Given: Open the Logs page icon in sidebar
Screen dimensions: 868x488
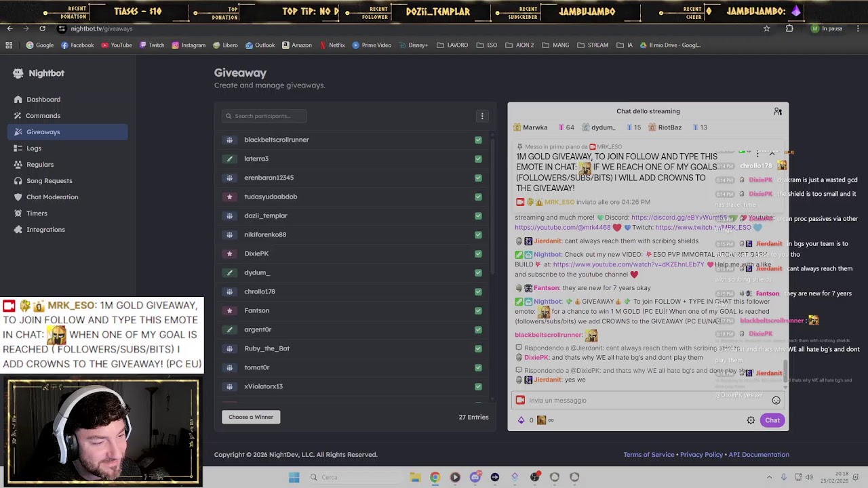Looking at the screenshot, I should 18,148.
